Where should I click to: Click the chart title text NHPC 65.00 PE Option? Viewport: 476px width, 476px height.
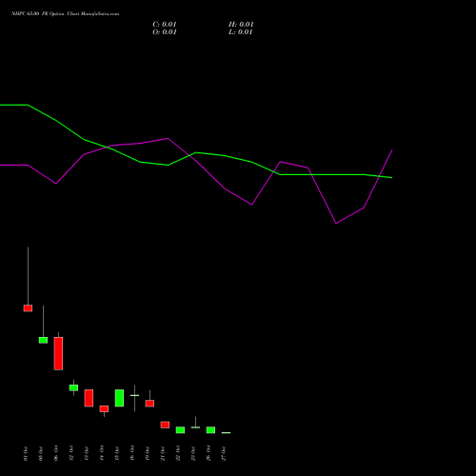click(38, 14)
